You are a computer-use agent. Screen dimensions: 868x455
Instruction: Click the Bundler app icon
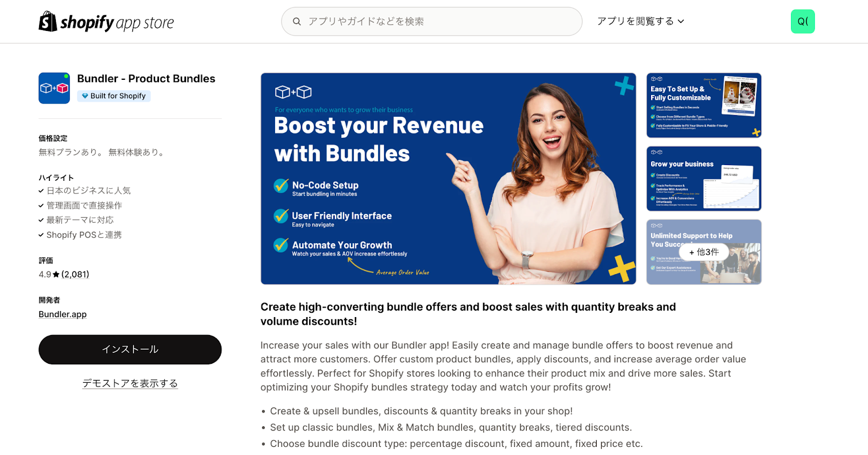click(54, 88)
